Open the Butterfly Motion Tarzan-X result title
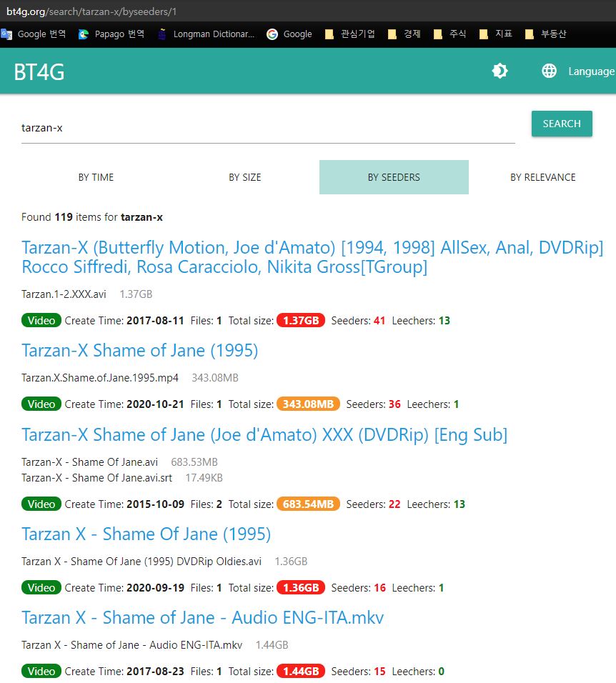The width and height of the screenshot is (616, 683). 312,257
